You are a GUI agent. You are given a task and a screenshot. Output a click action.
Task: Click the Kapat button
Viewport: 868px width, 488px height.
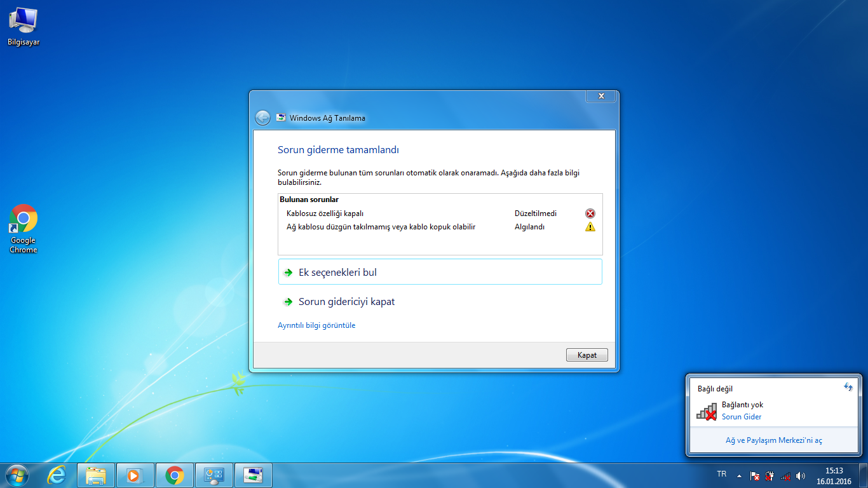pyautogui.click(x=587, y=355)
